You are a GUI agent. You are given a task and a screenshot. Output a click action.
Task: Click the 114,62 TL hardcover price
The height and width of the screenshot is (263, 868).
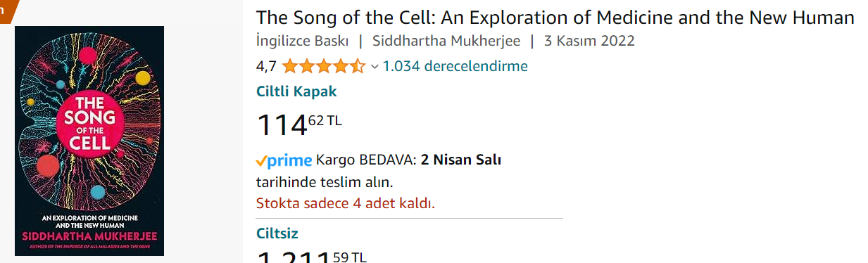pyautogui.click(x=299, y=125)
